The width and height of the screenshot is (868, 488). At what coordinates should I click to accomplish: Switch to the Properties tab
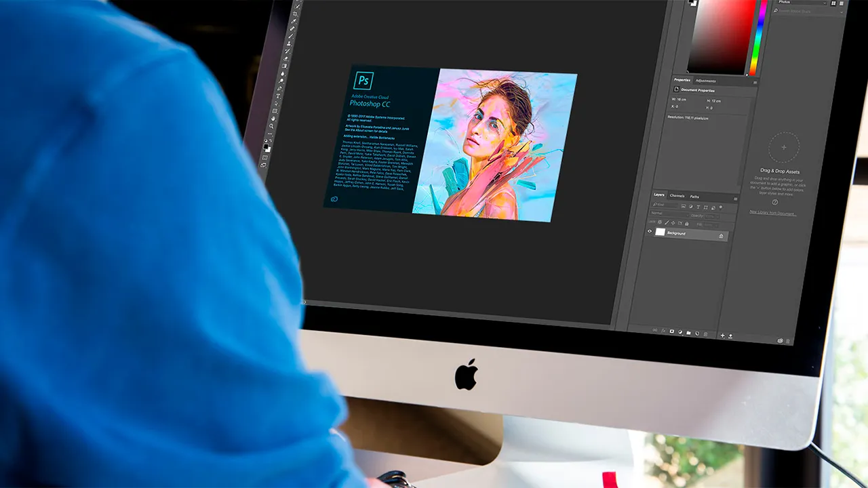click(682, 80)
